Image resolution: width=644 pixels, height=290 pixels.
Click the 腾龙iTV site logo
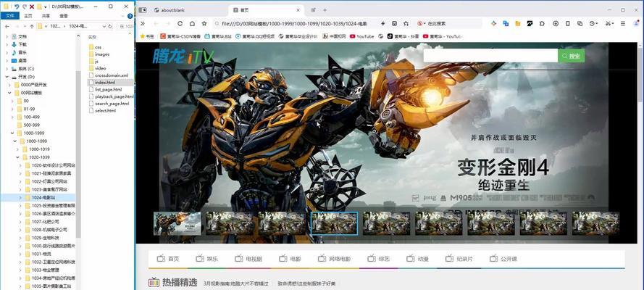point(183,57)
